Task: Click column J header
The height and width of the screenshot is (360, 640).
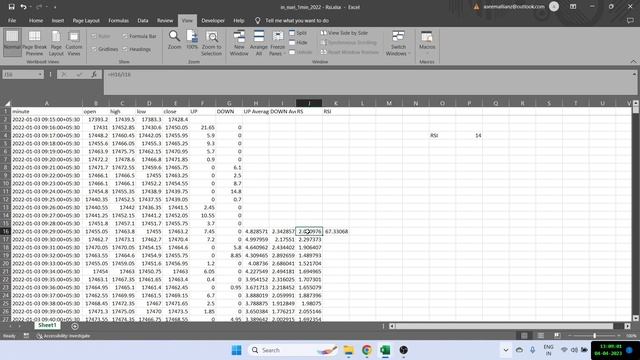Action: coord(309,103)
